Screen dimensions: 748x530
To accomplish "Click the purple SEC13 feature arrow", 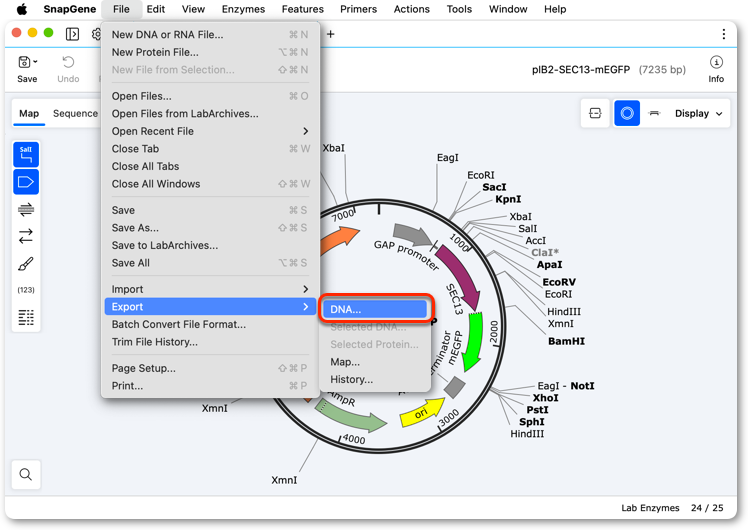I will 462,277.
